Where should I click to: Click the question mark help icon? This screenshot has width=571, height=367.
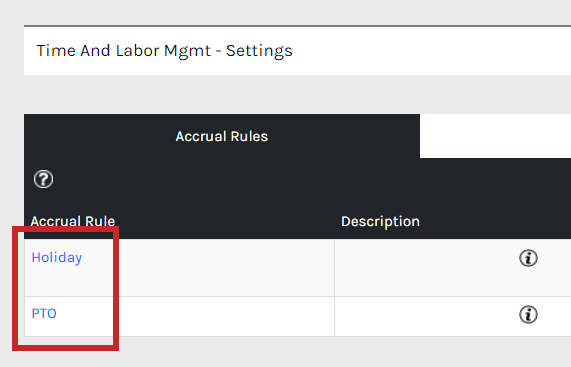(x=43, y=179)
